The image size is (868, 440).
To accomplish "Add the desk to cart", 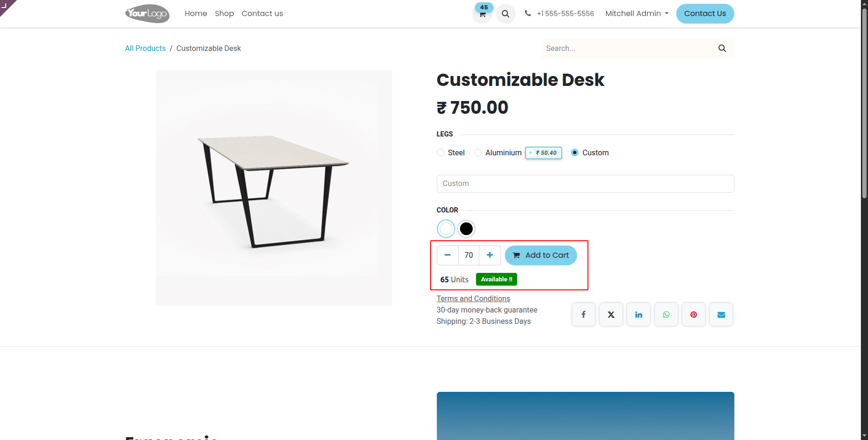I will [x=541, y=255].
